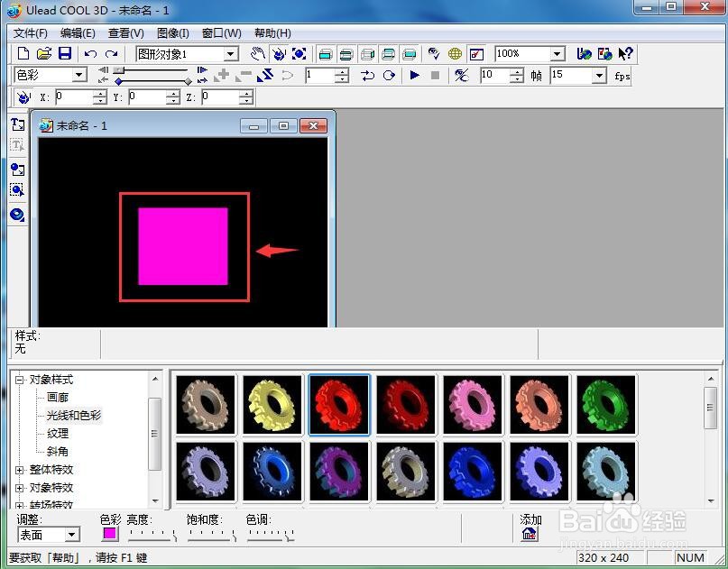
Task: Open the 色彩 property dropdown
Action: (x=79, y=75)
